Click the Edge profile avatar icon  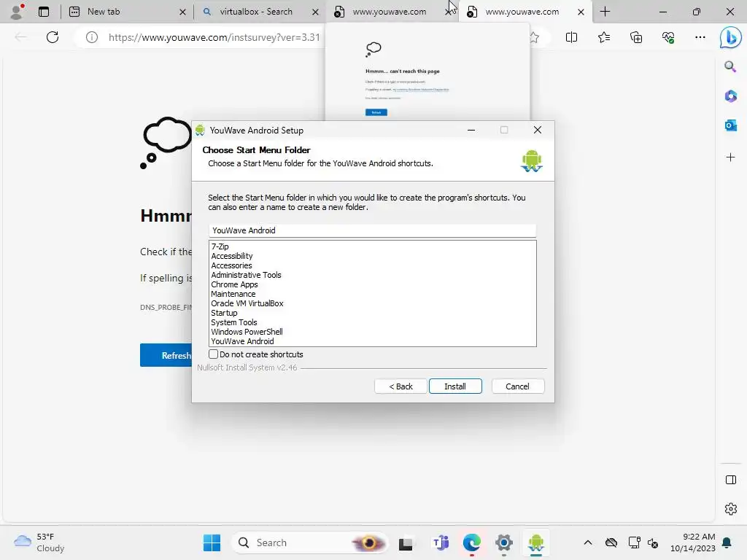click(x=18, y=12)
